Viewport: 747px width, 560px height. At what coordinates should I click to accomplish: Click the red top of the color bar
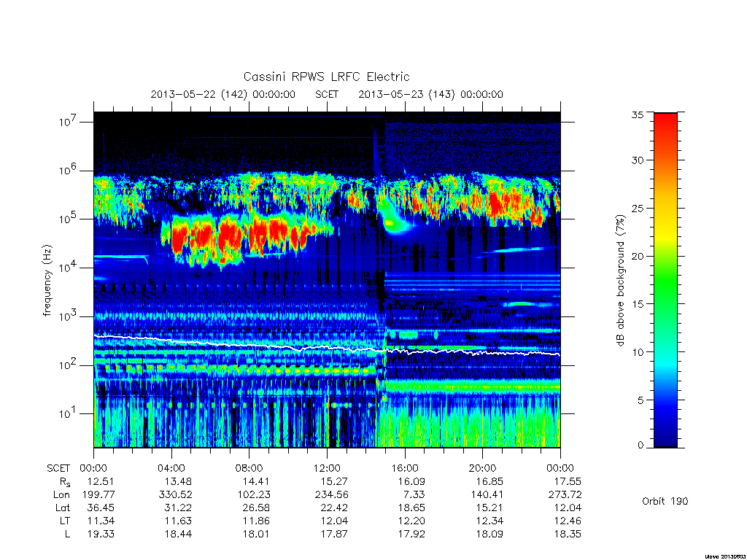tap(665, 118)
